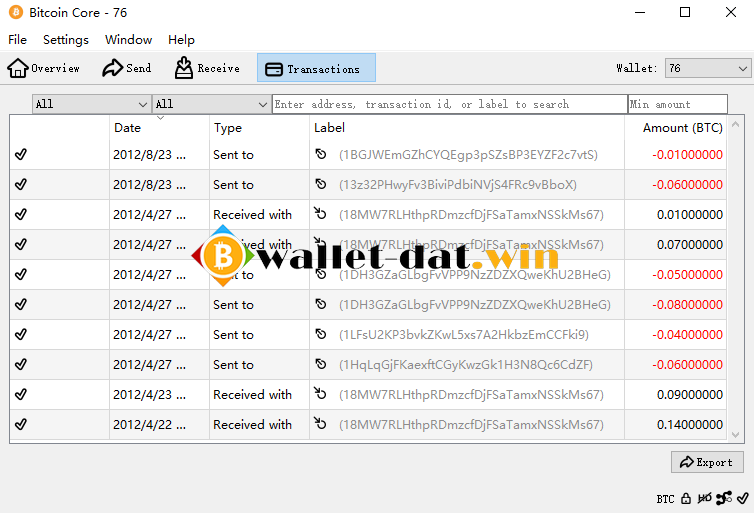The height and width of the screenshot is (513, 754).
Task: Sort by the Type column header
Action: [x=259, y=128]
